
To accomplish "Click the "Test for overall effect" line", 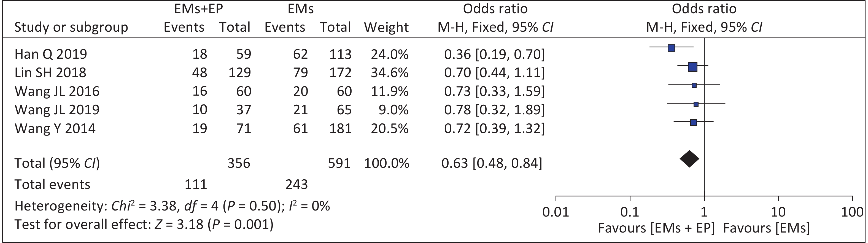I will click(x=144, y=225).
